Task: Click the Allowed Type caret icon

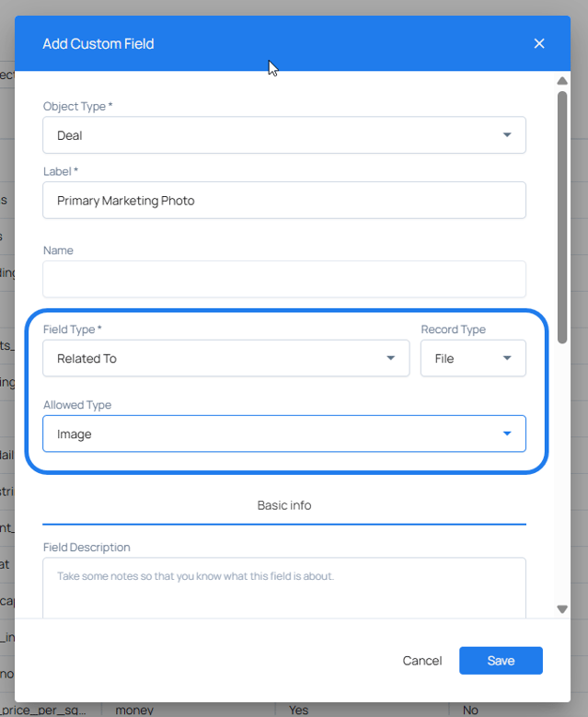Action: click(x=507, y=434)
